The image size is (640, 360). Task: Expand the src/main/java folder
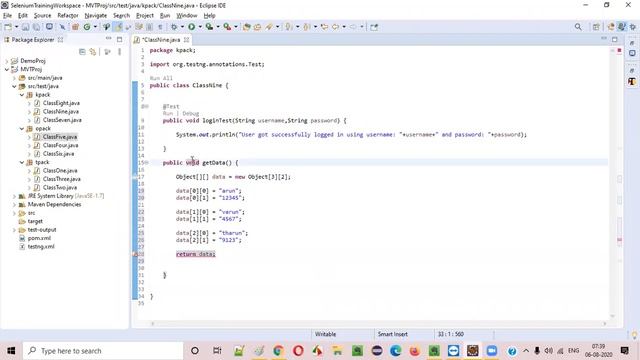pos(14,78)
